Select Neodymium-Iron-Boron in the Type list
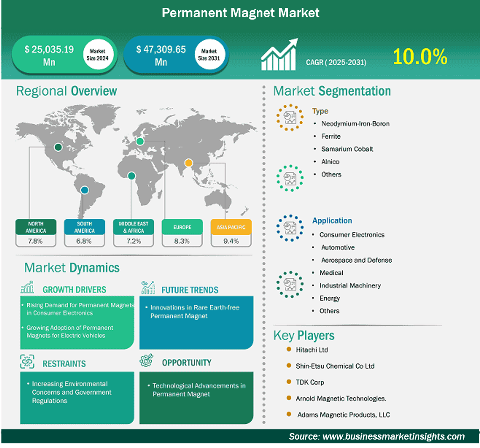Screen dimensions: 480x448 click(x=355, y=124)
